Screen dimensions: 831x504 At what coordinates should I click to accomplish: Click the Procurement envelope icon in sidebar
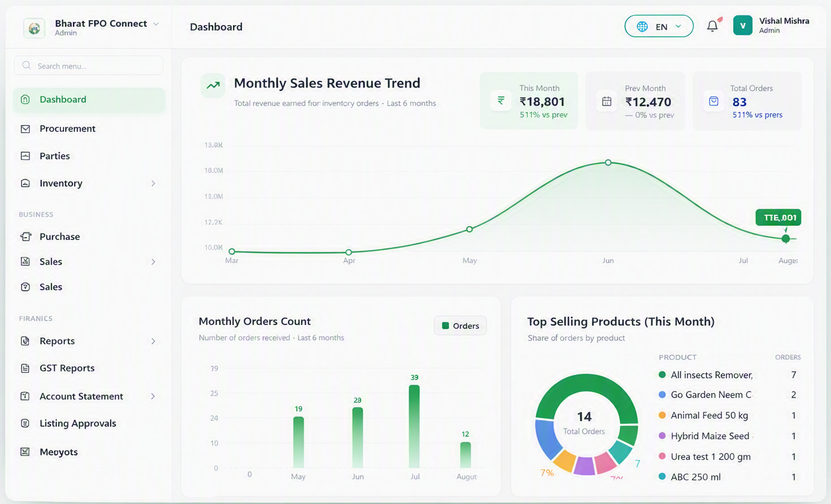click(x=25, y=129)
